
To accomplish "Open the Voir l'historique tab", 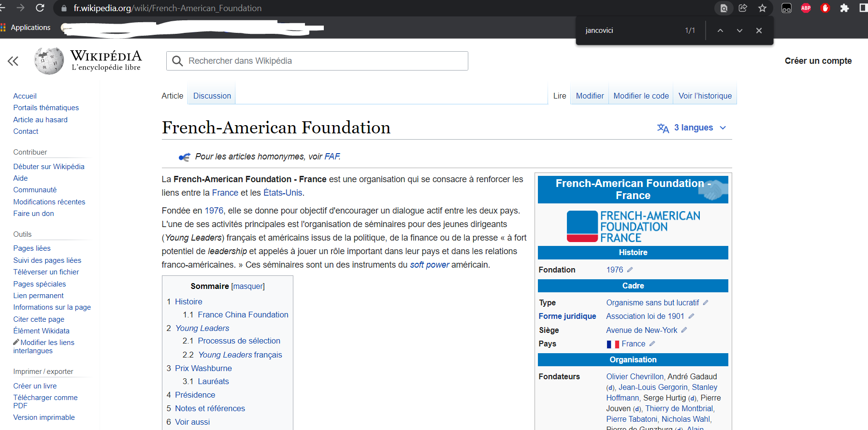I will click(705, 96).
